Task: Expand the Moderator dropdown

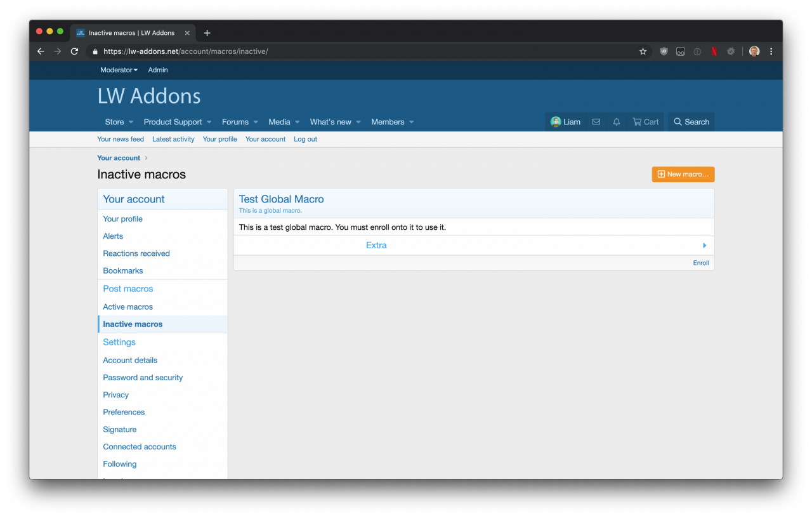Action: pos(119,70)
